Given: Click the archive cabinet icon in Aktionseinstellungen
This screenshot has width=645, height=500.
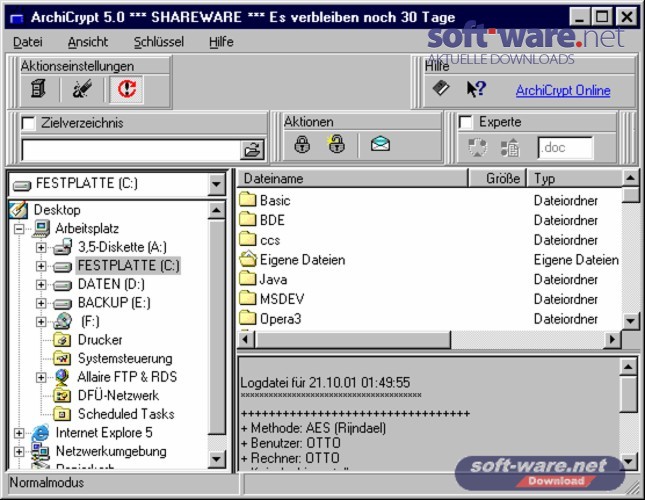Looking at the screenshot, I should tap(38, 88).
